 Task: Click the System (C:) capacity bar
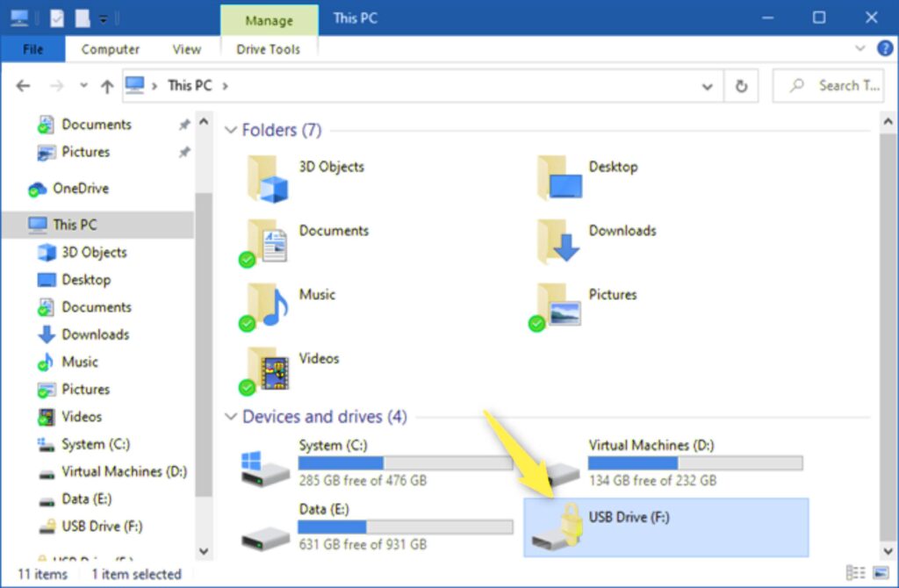(406, 463)
